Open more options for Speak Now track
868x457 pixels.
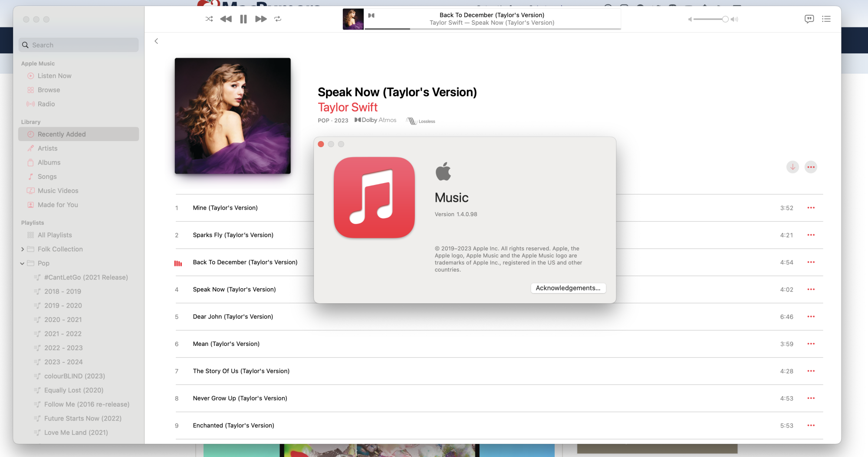coord(811,289)
